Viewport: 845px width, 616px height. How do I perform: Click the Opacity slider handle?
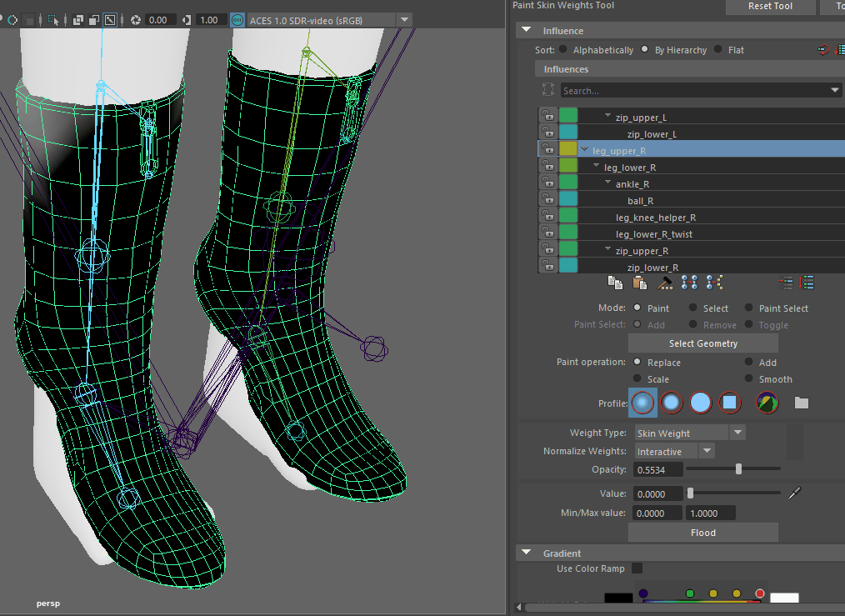[738, 469]
